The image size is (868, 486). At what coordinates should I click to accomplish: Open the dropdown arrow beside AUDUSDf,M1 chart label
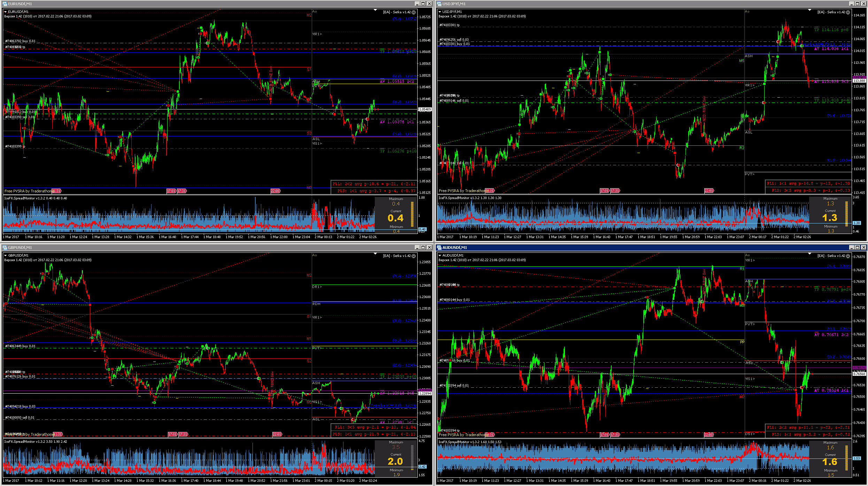pos(440,256)
